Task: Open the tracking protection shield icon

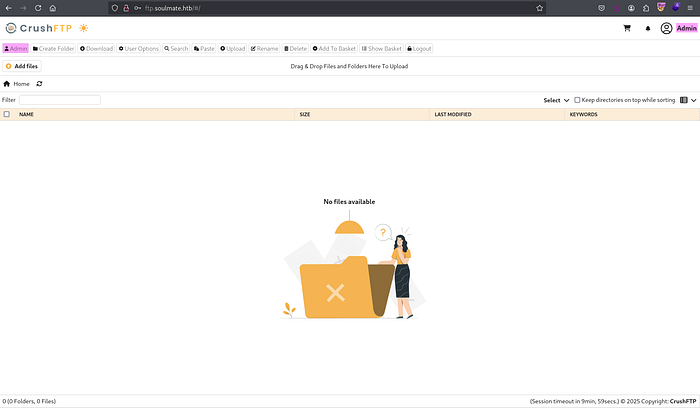Action: coord(115,8)
